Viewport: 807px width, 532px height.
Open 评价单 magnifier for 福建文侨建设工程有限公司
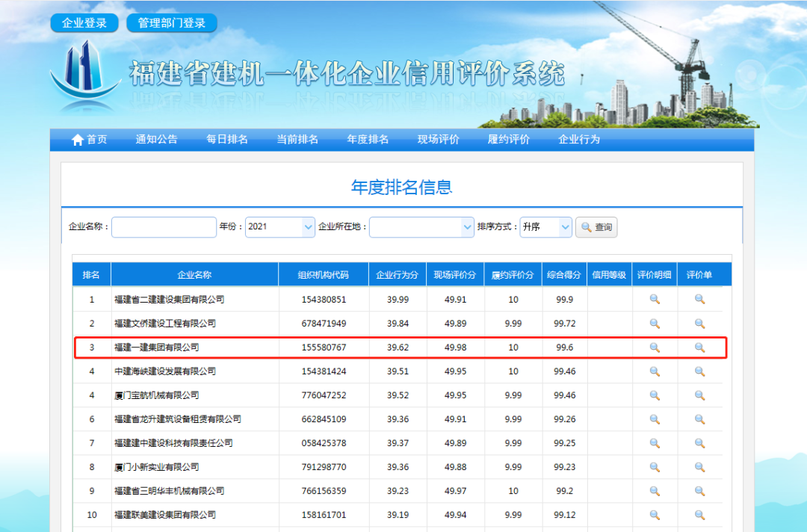coord(700,324)
